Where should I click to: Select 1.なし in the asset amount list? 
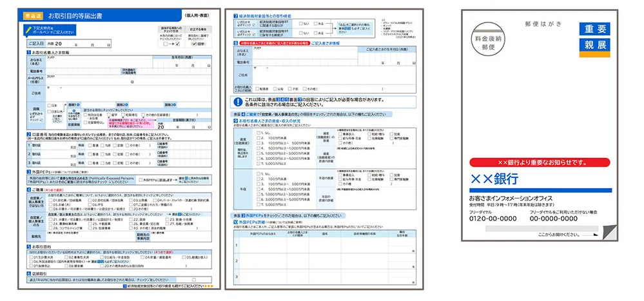(x=258, y=133)
